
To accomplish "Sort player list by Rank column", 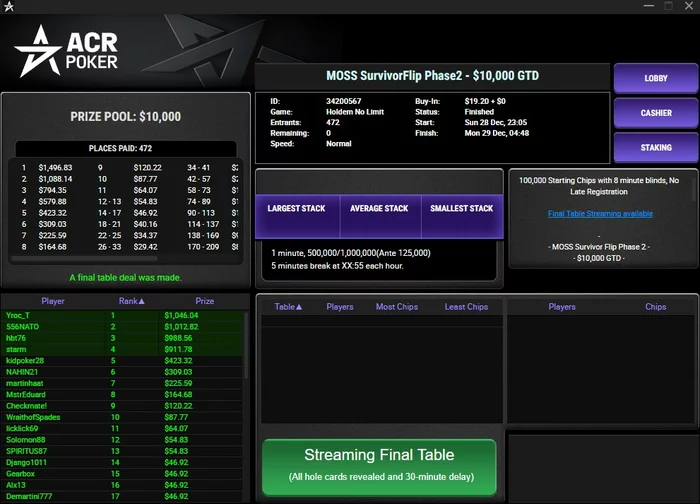I will [x=131, y=301].
